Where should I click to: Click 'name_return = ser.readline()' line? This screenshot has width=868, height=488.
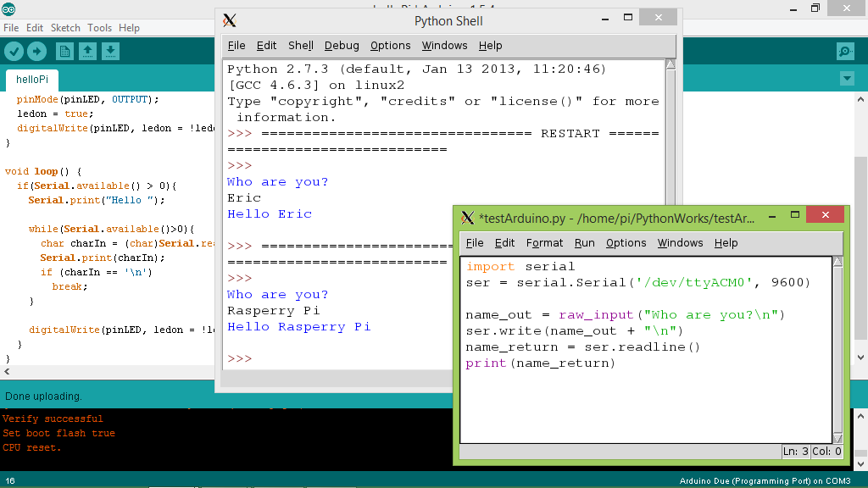pyautogui.click(x=583, y=347)
